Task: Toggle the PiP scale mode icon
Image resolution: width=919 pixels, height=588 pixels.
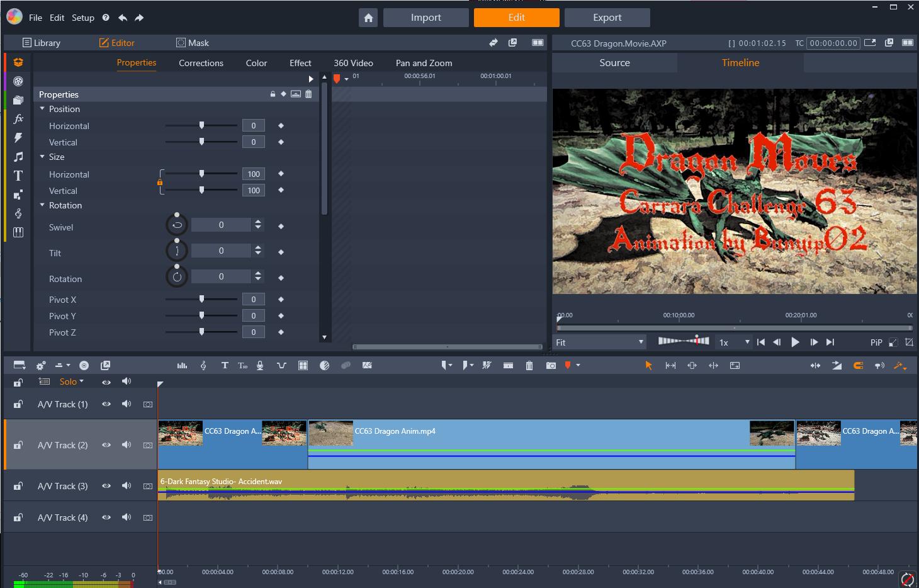Action: [x=893, y=342]
